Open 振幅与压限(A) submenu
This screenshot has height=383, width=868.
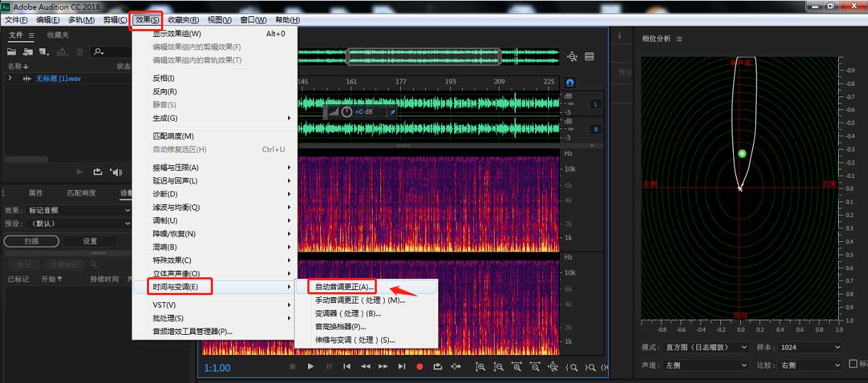coord(175,167)
